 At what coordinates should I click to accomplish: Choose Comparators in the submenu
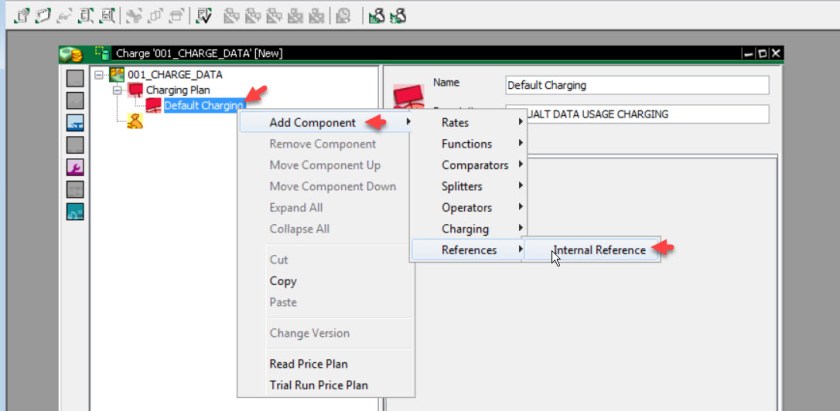pos(468,165)
